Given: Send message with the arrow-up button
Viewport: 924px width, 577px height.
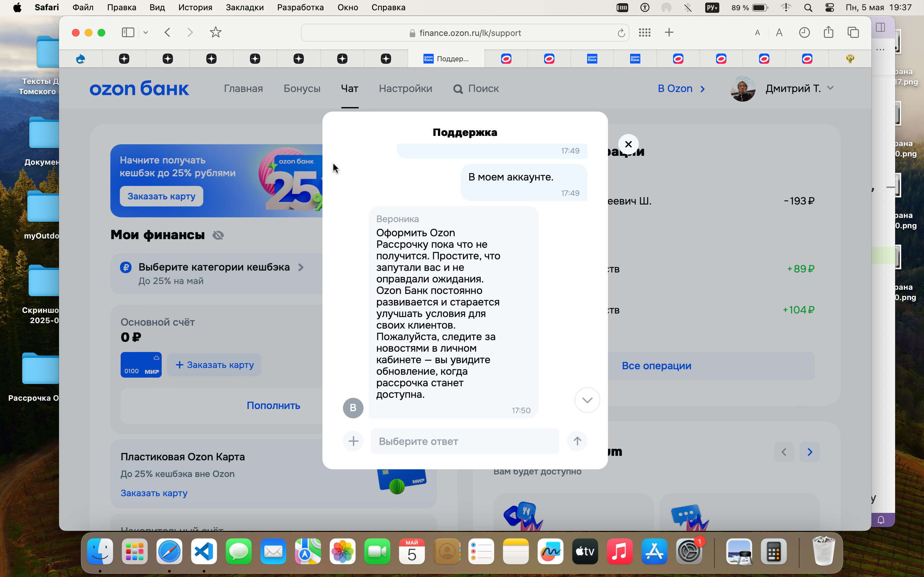Looking at the screenshot, I should (x=577, y=441).
